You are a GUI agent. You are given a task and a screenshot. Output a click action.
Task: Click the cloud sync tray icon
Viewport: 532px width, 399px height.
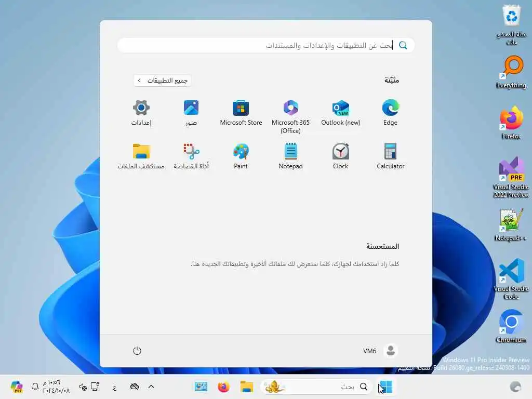click(135, 387)
